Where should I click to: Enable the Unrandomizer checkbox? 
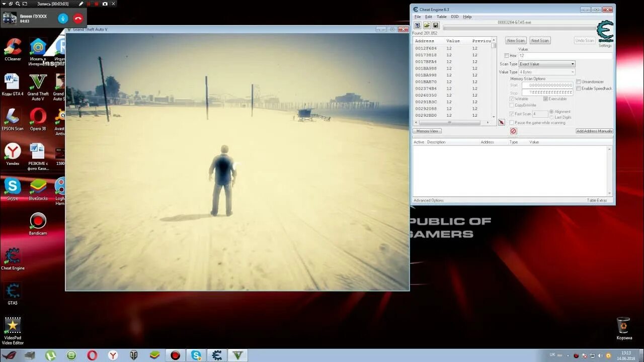tap(579, 81)
